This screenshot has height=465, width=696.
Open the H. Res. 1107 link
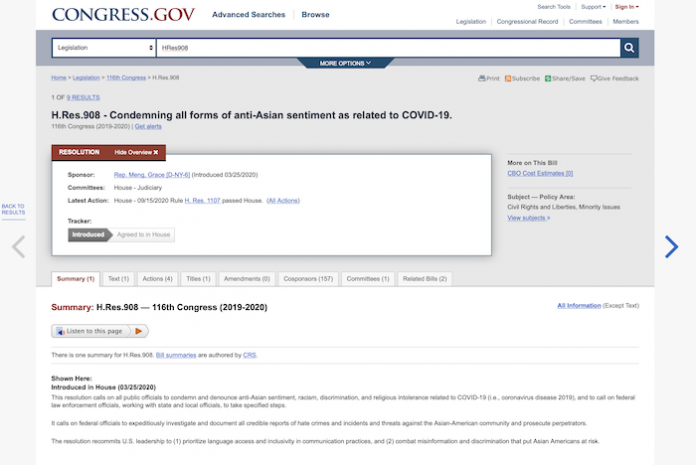coord(202,201)
